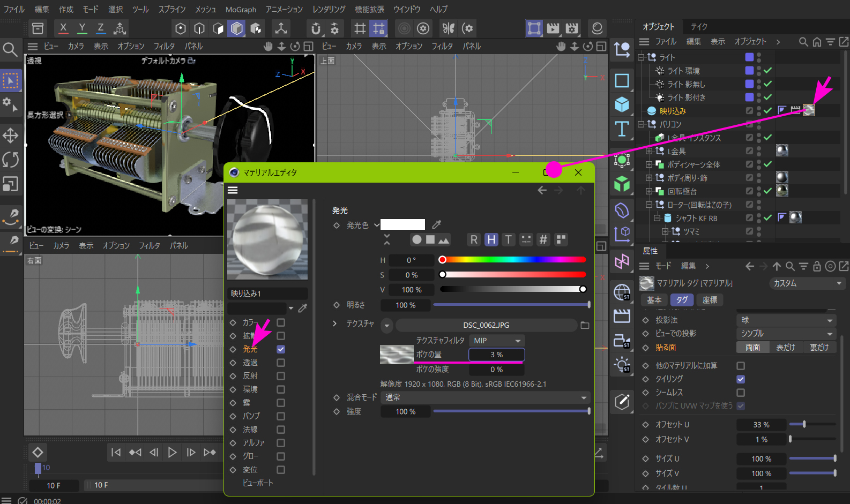Enable the 反射 channel checkbox
The height and width of the screenshot is (504, 850).
[x=281, y=376]
